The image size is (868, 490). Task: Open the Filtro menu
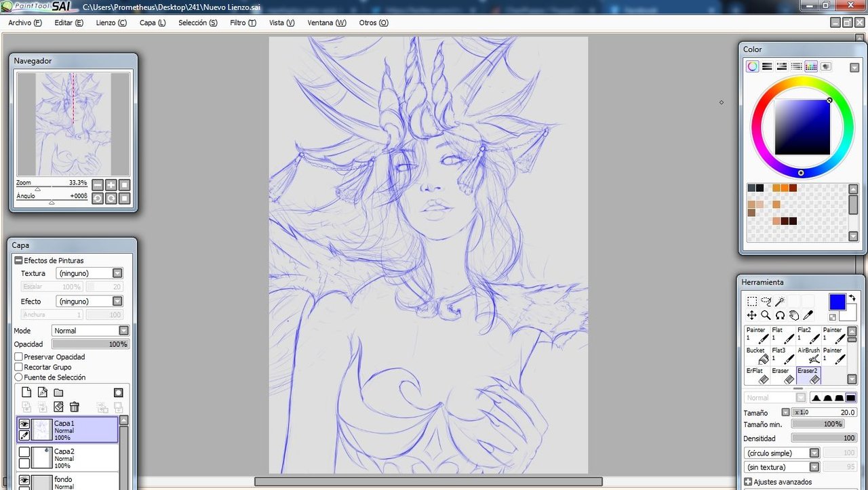tap(243, 22)
